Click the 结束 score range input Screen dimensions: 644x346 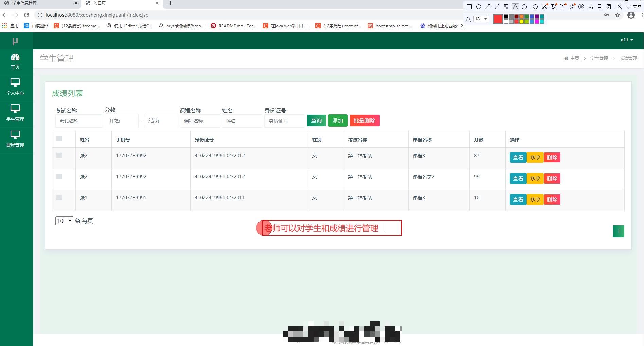tap(161, 121)
